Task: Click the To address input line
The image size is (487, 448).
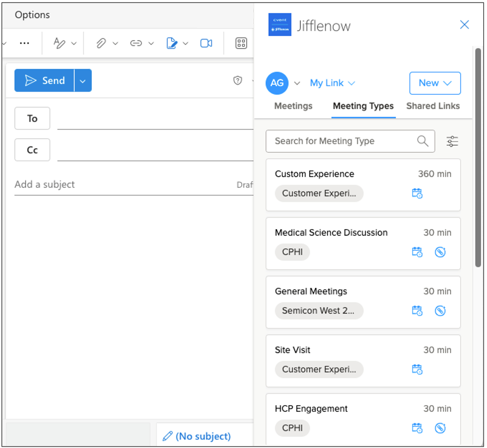Action: tap(155, 119)
